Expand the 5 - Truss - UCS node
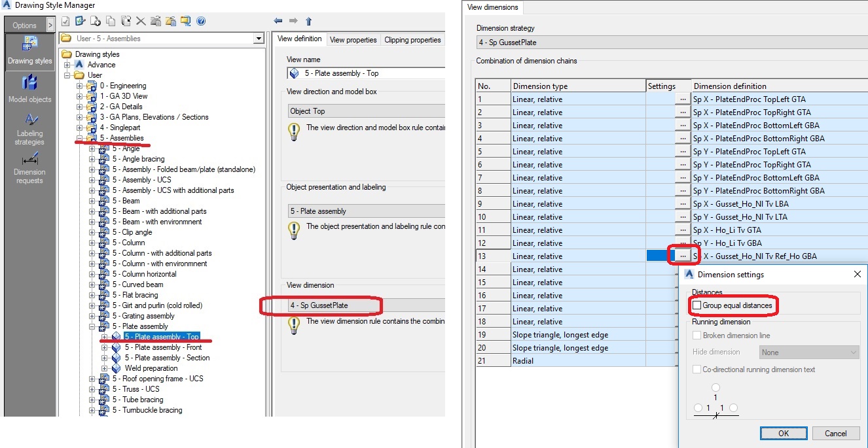Screen dimensions: 868x448 click(92, 389)
